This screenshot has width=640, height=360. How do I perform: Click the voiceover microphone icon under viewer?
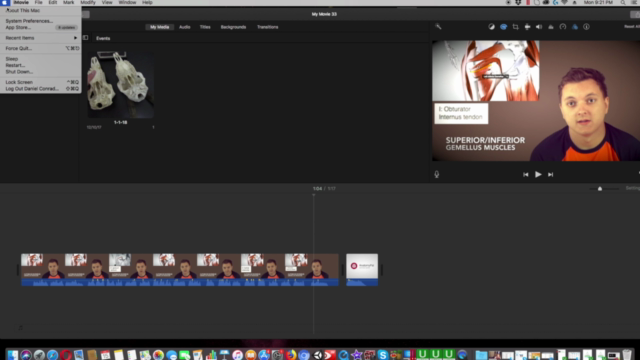click(437, 174)
